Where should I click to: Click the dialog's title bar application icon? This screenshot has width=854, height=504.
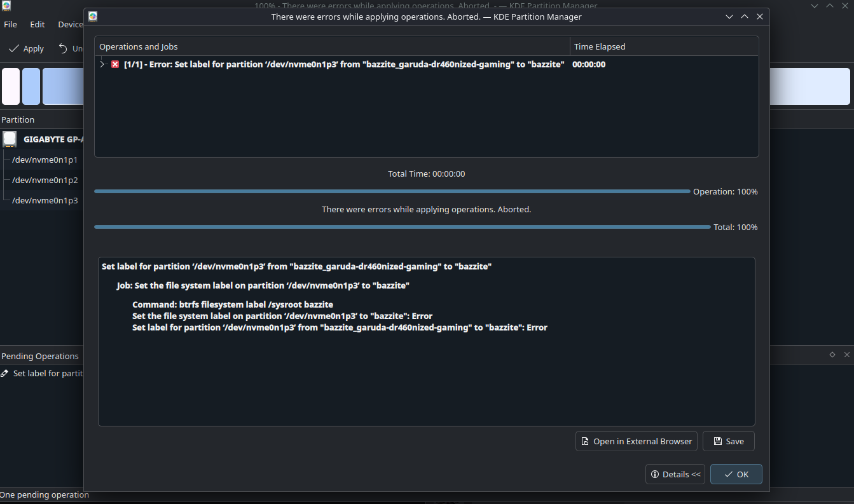pyautogui.click(x=92, y=17)
